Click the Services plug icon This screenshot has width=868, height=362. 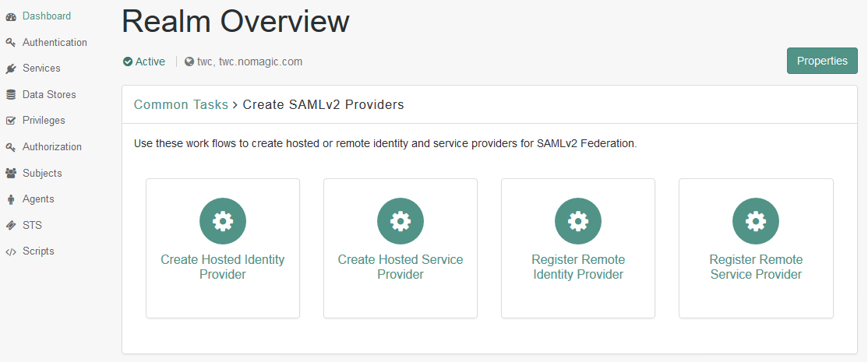[11, 69]
